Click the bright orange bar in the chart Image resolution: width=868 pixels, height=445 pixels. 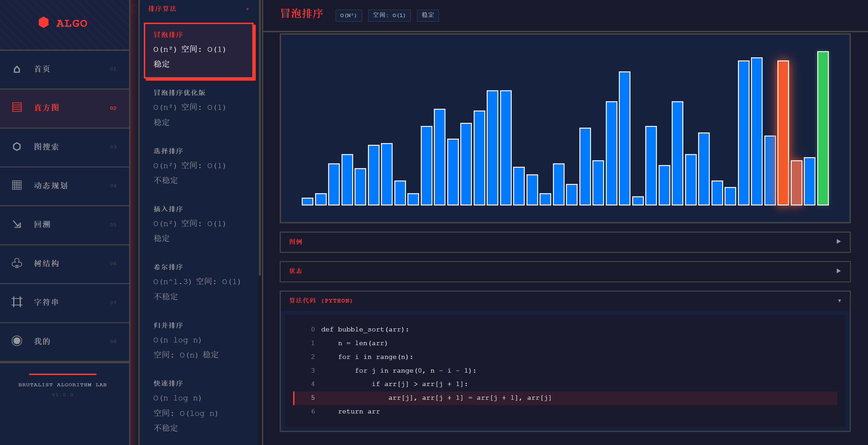point(783,133)
